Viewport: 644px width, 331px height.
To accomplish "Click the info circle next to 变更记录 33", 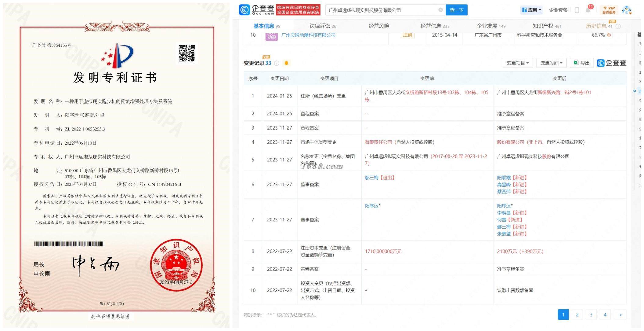I will 277,63.
